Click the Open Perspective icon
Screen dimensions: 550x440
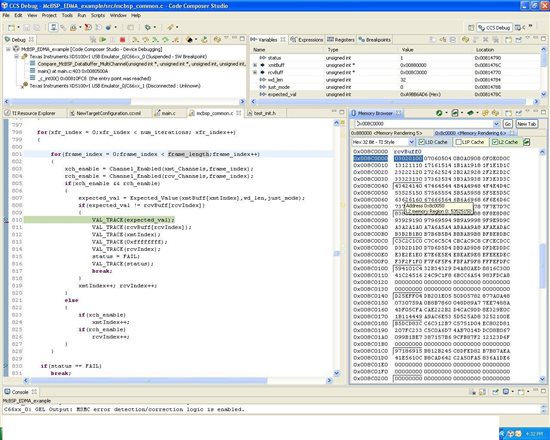471,27
